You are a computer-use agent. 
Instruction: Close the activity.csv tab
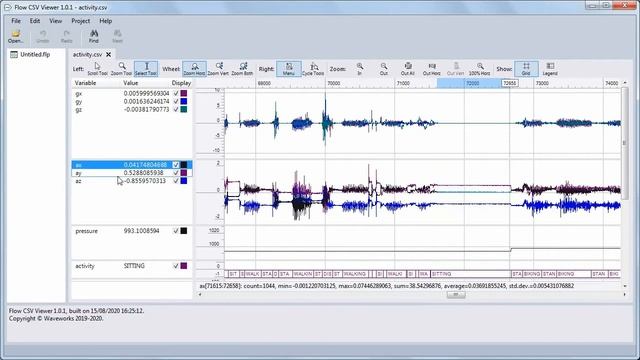[x=109, y=54]
